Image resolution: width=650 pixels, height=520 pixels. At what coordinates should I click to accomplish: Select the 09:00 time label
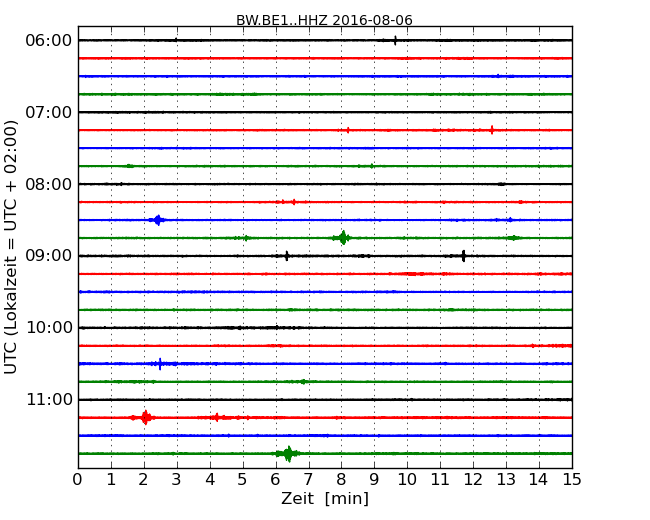coord(49,256)
